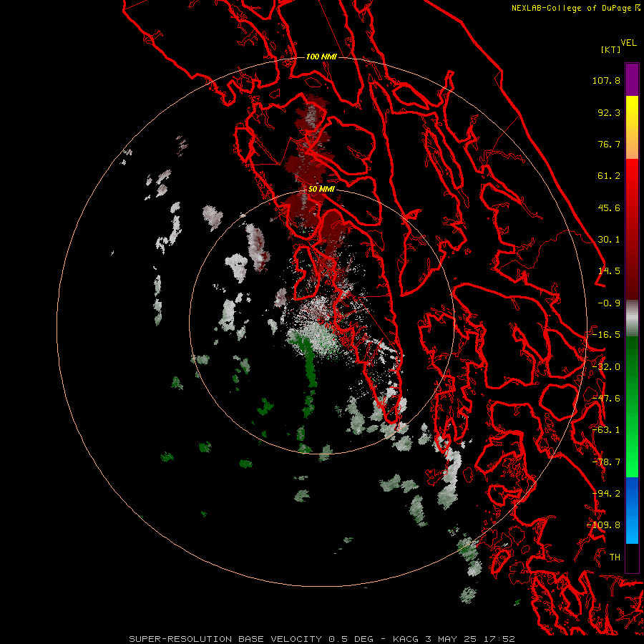Select the 30.1 velocity scale value
Screen dimensions: 644x644
click(x=609, y=240)
